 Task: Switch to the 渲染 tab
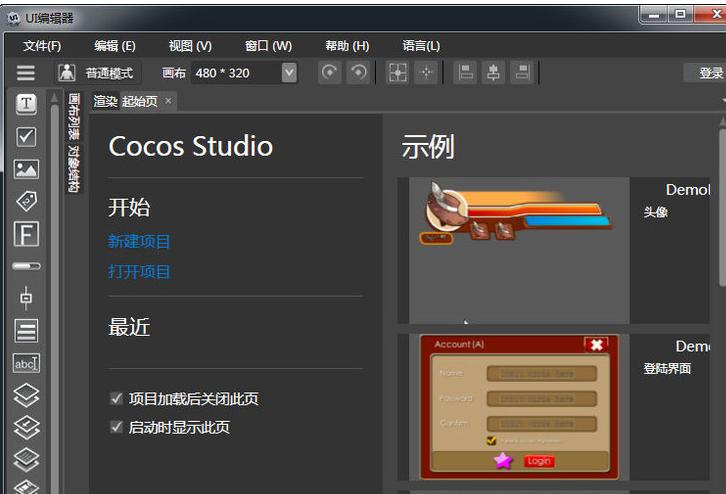[x=105, y=101]
